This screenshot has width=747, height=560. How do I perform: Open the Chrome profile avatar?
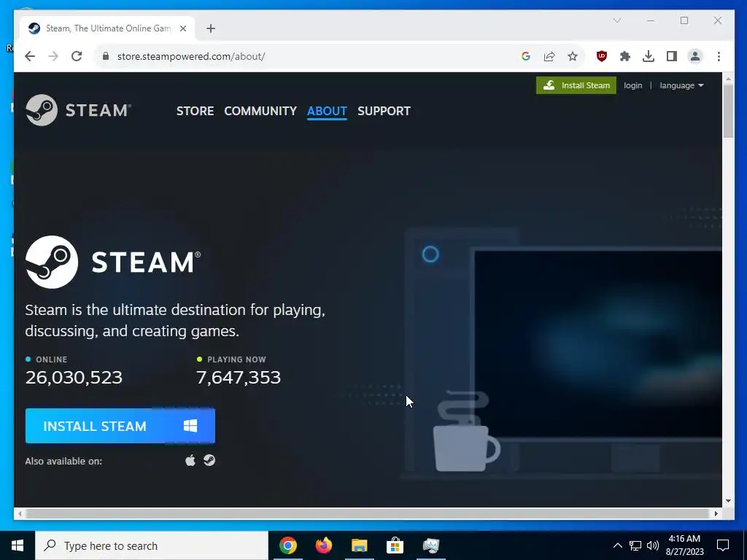point(695,56)
